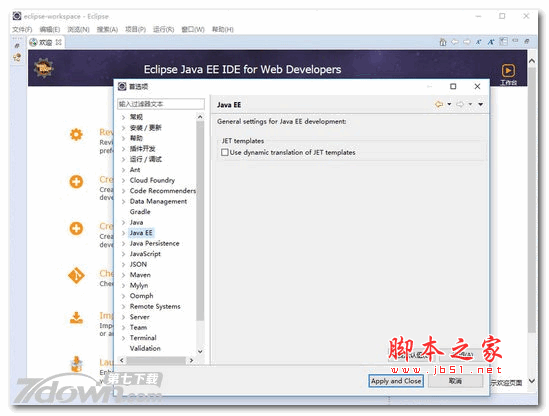This screenshot has width=549, height=416.
Task: Click Apply and Close button
Action: [396, 381]
